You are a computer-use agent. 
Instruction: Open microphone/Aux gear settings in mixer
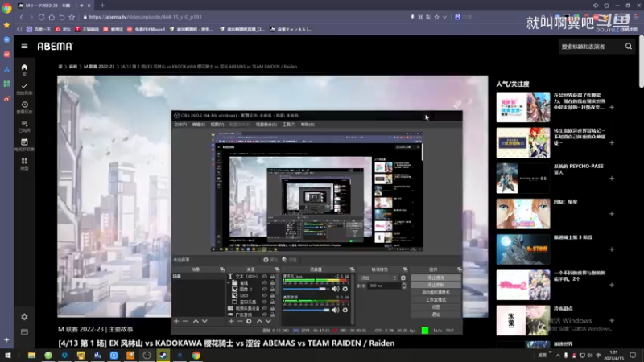click(345, 289)
